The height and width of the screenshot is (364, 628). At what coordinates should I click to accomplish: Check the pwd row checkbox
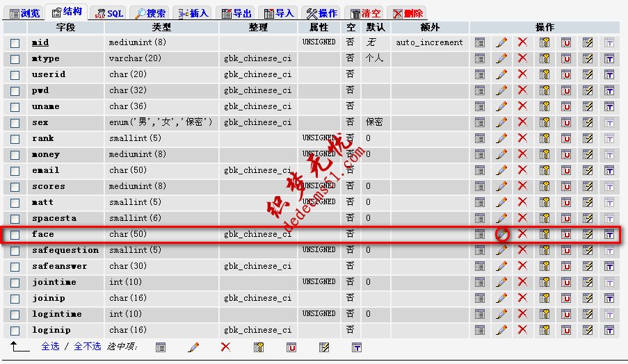point(15,91)
